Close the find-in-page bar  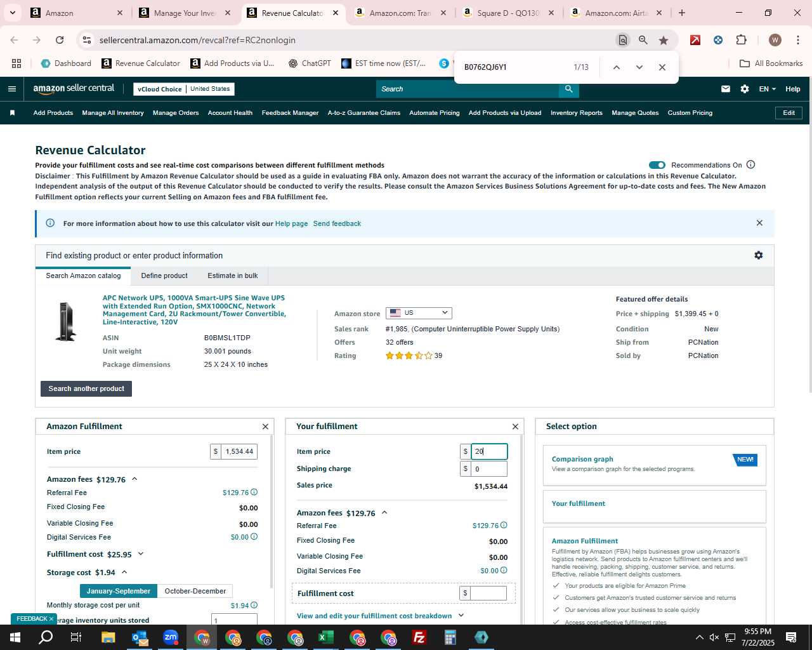pyautogui.click(x=662, y=67)
